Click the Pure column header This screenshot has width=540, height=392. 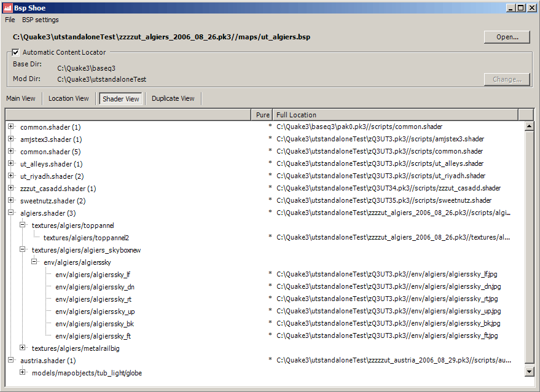tap(262, 115)
